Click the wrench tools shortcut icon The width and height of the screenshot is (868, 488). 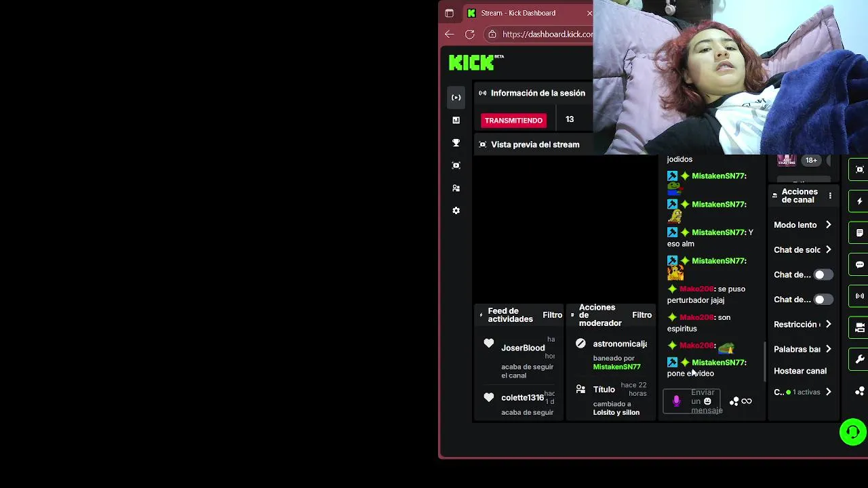click(860, 359)
